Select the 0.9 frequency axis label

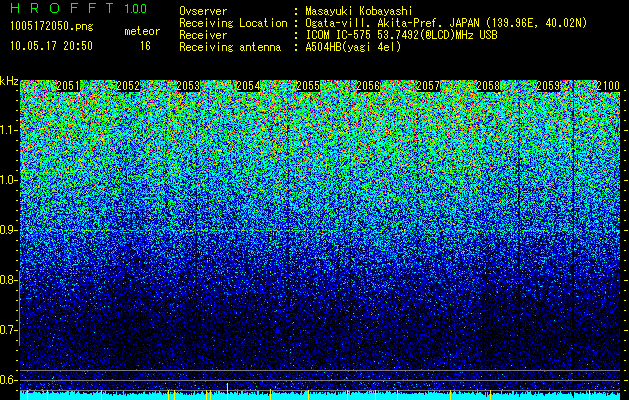point(8,230)
